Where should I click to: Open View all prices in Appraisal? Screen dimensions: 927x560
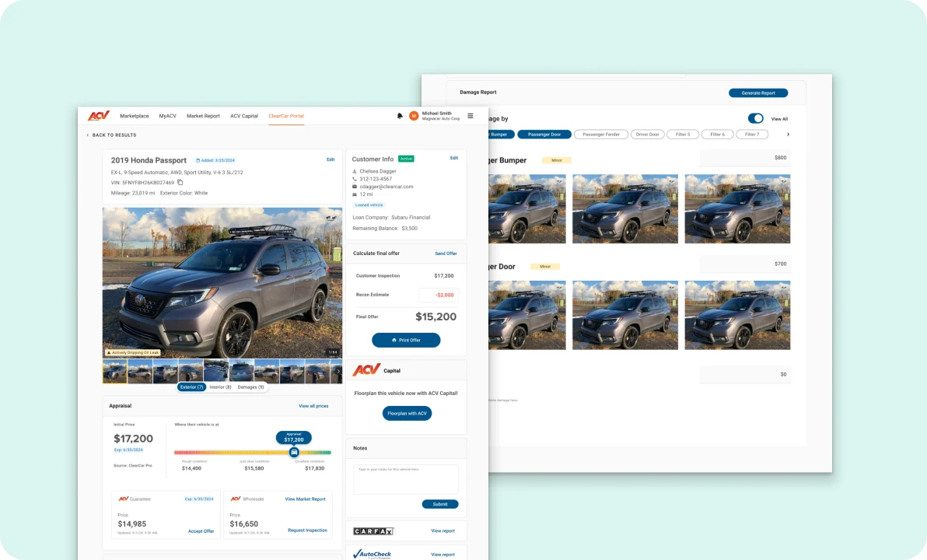click(x=313, y=406)
